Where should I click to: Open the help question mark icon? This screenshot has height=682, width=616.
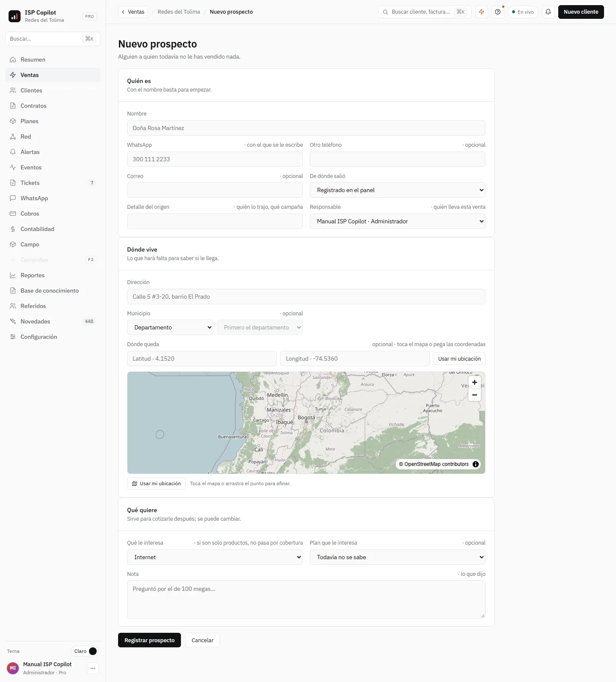point(498,12)
